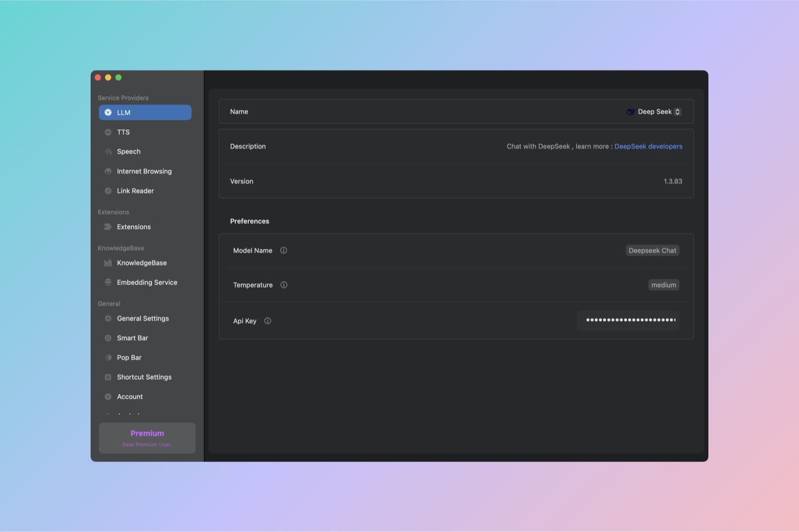Click the Premium button

click(147, 438)
